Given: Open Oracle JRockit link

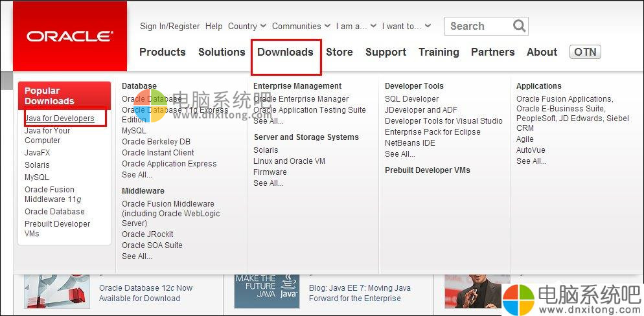Looking at the screenshot, I should point(148,234).
